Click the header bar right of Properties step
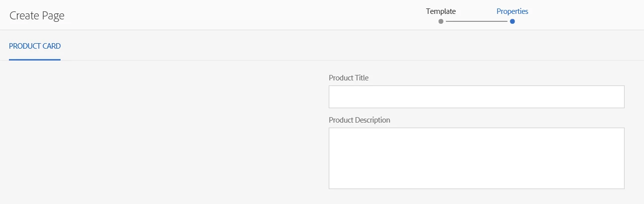Viewport: 644px width, 204px height. pos(586,15)
